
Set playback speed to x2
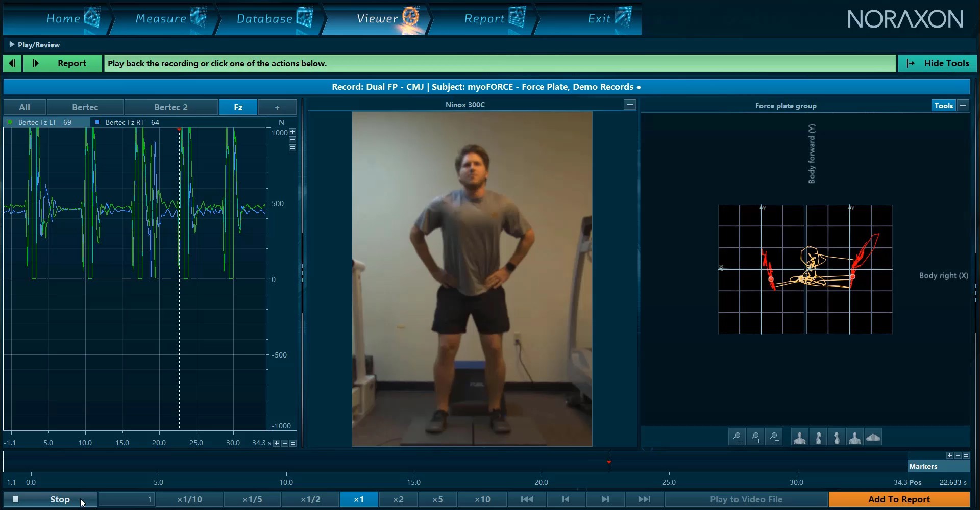(398, 499)
